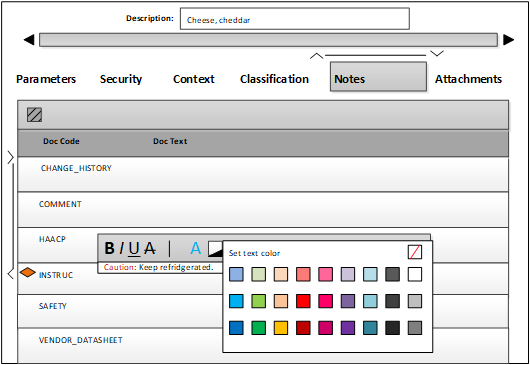Collapse using the up chevron above Notes
Screen dimensions: 530x365
tap(317, 56)
